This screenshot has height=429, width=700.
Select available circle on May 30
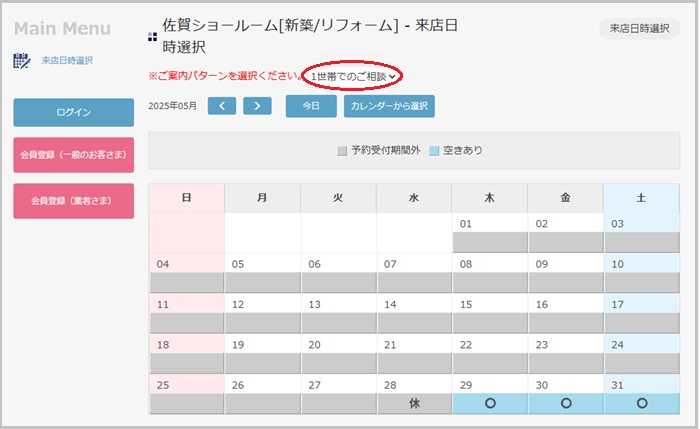pos(566,404)
